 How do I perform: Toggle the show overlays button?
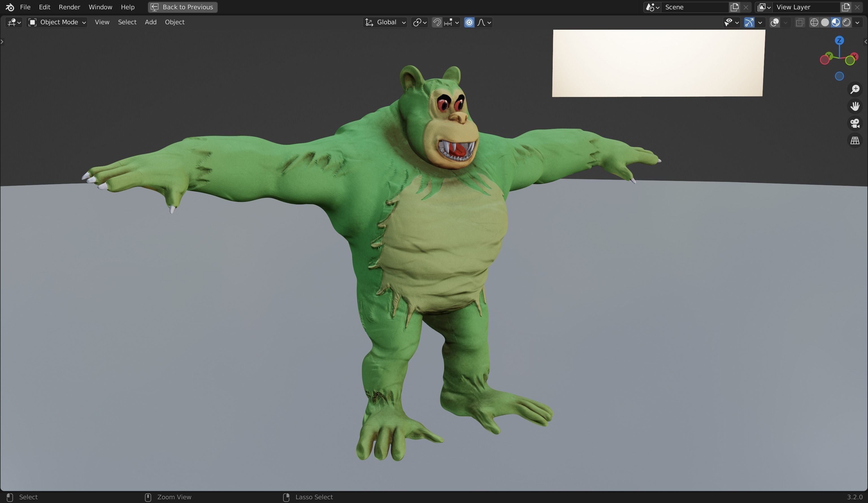pyautogui.click(x=775, y=22)
